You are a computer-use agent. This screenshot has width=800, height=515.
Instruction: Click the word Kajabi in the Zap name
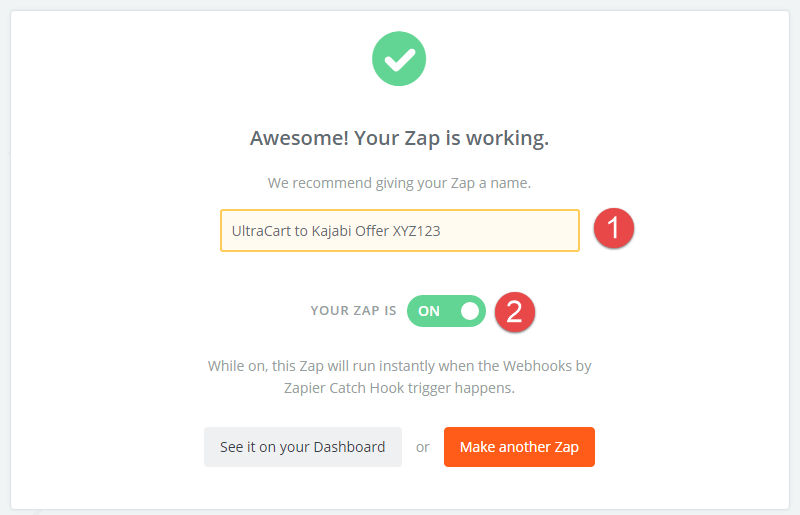pos(331,231)
